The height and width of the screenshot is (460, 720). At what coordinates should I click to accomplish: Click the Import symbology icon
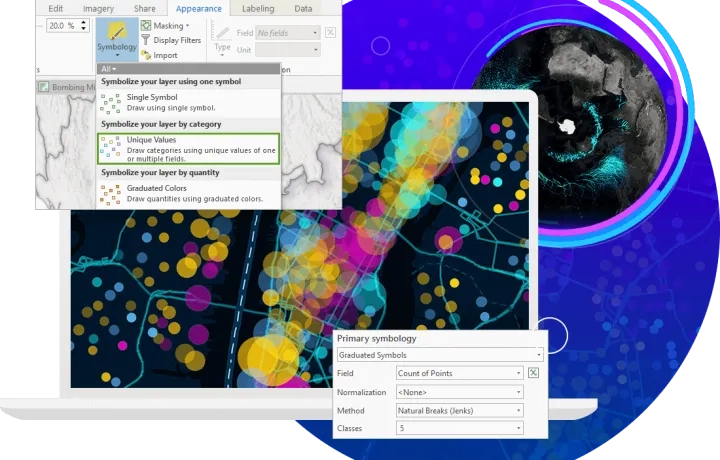[146, 55]
